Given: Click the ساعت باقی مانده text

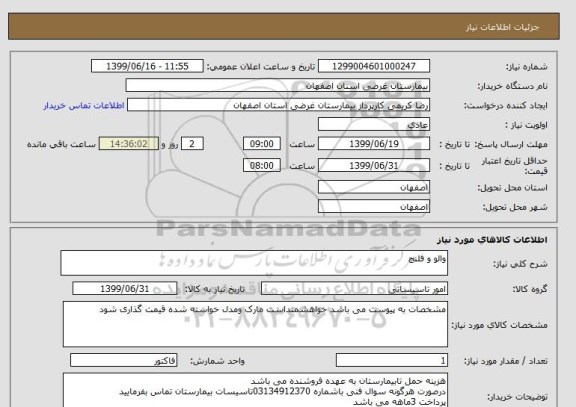Looking at the screenshot, I should coord(61,144).
